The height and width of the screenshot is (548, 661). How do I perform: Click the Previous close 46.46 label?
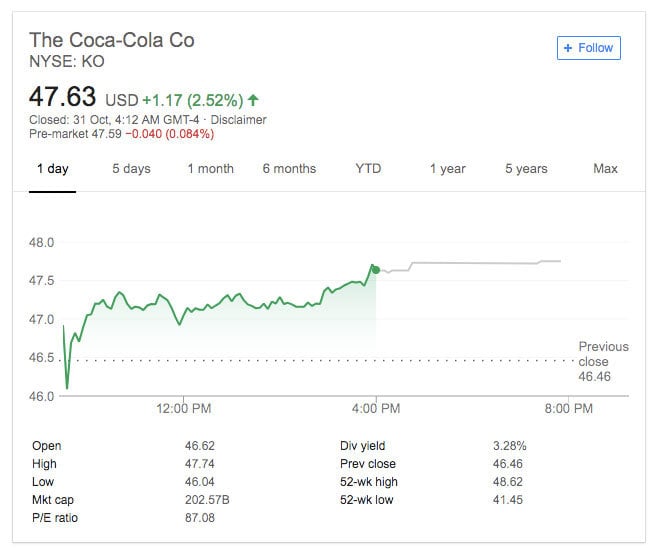click(603, 362)
